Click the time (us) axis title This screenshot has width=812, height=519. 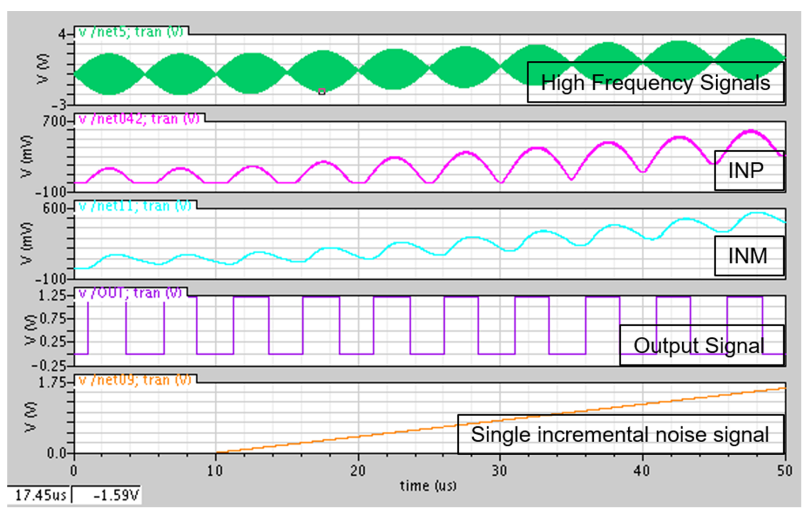tap(428, 486)
